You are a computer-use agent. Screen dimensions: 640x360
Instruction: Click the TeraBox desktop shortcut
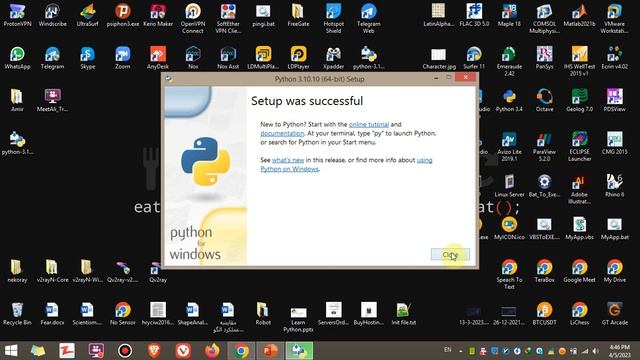[544, 271]
